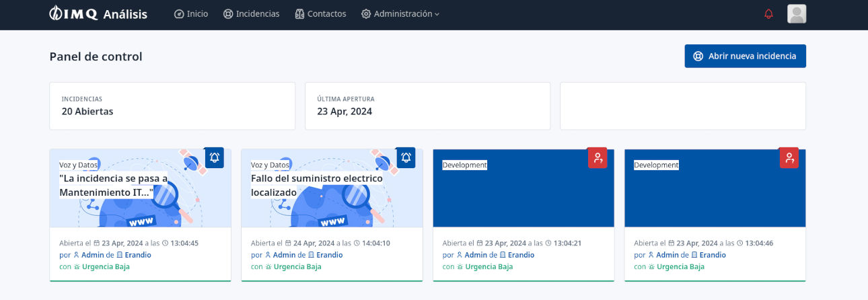The width and height of the screenshot is (868, 300).
Task: Click the Admin link on the 13:04:45 card
Action: pyautogui.click(x=87, y=255)
